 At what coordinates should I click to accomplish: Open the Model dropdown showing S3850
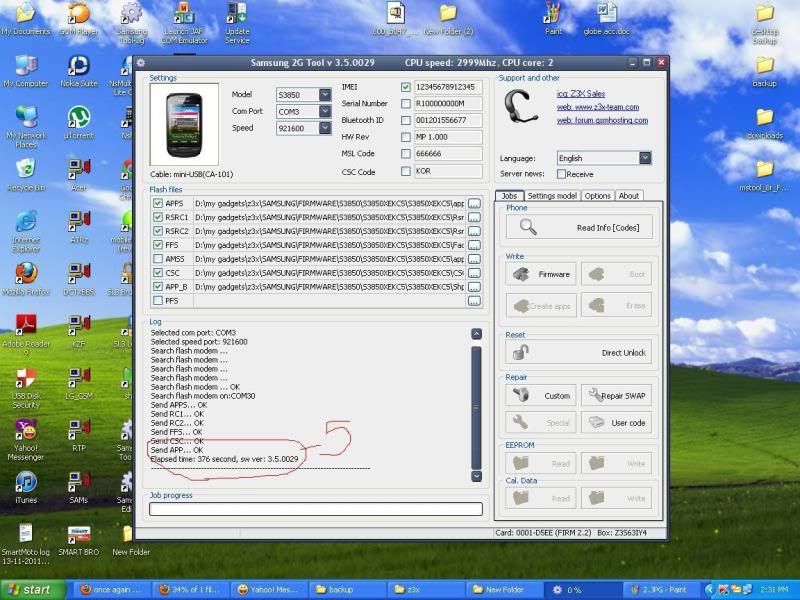click(x=324, y=94)
